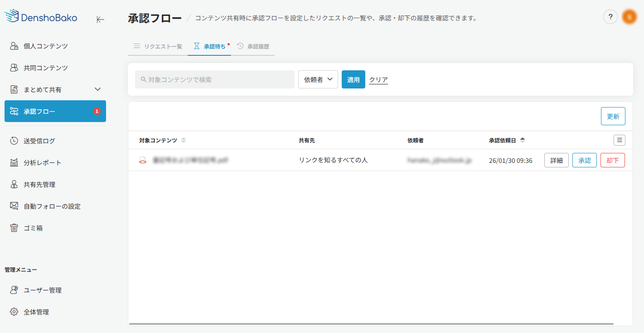Click the ユーザー管理 user icon

point(14,290)
